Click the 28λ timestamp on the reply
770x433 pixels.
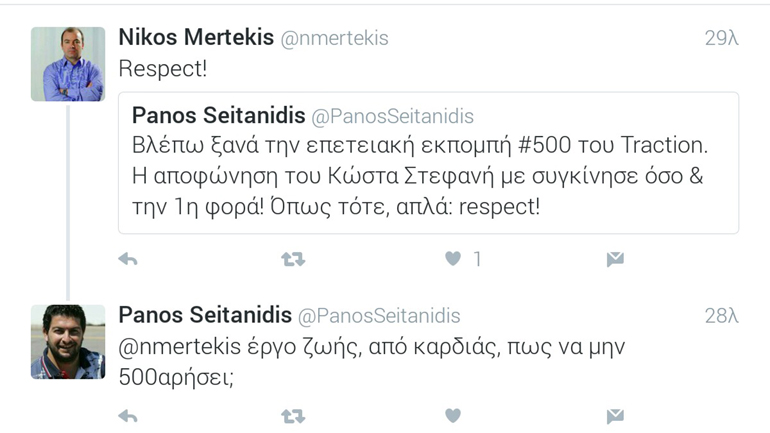720,316
